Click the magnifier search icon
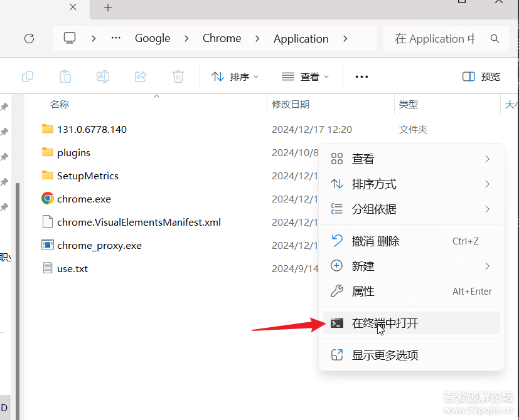 (495, 39)
